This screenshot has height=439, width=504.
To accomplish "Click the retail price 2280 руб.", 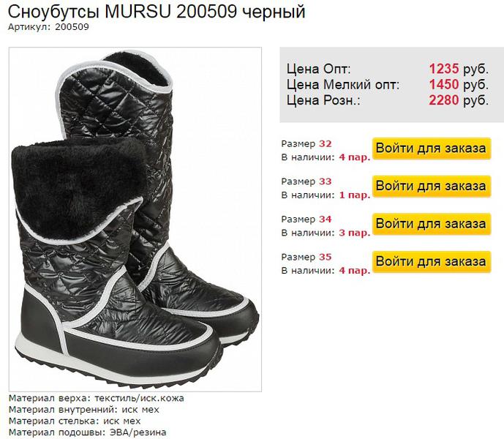I will coord(459,100).
